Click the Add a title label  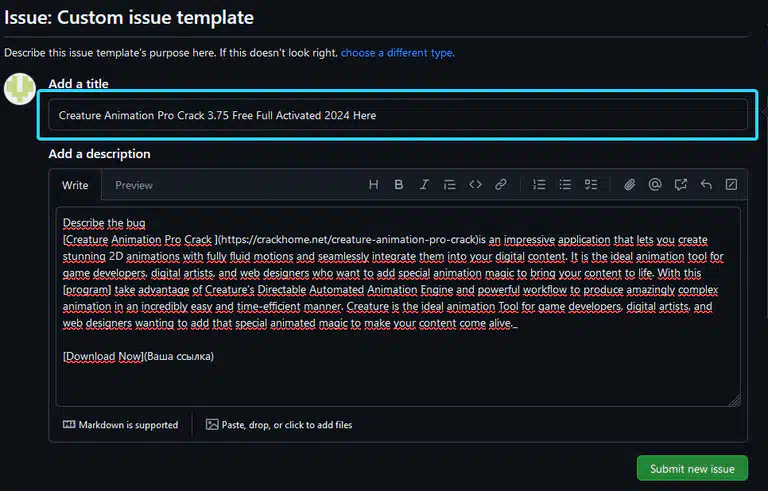78,83
